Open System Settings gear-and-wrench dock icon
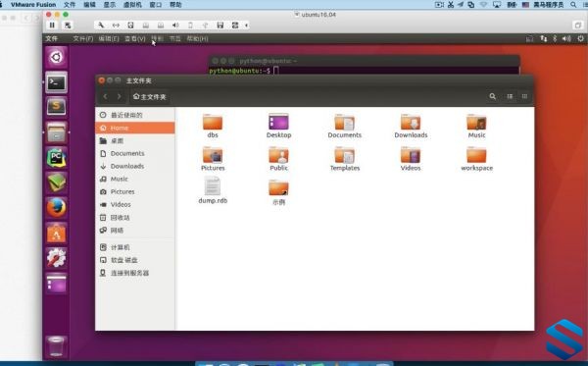Viewport: 588px width, 366px height. point(56,258)
